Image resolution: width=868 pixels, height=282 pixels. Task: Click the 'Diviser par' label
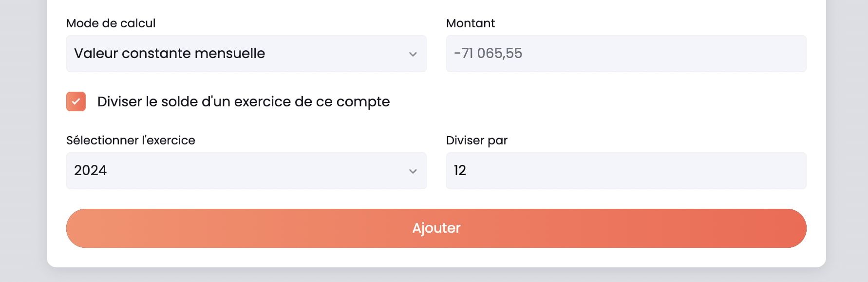click(x=477, y=140)
